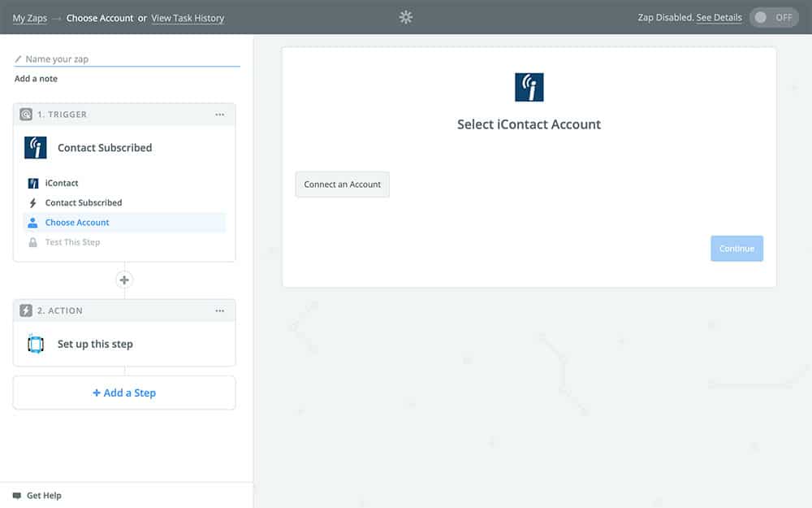
Task: Click the Get Help chat icon
Action: tap(17, 495)
